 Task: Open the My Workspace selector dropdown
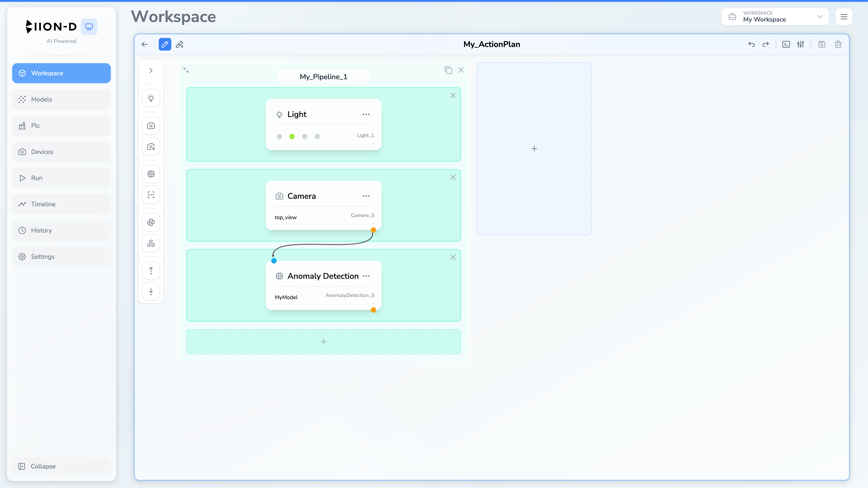[775, 17]
